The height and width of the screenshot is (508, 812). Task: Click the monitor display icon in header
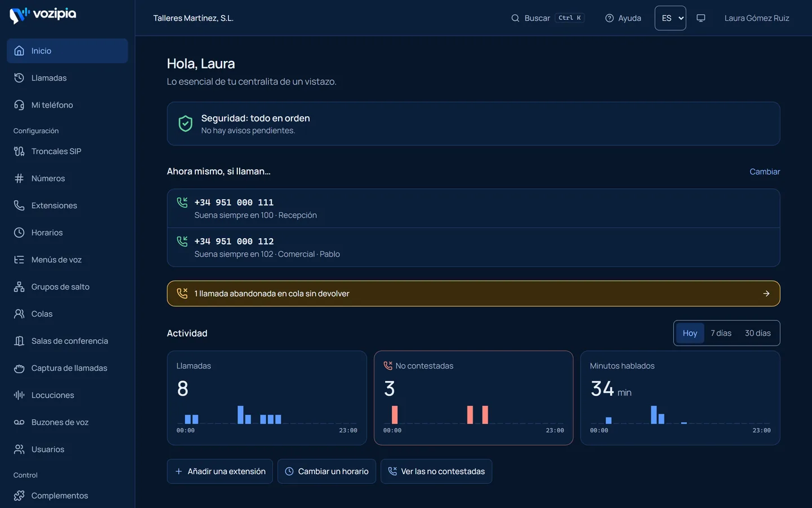pos(701,18)
